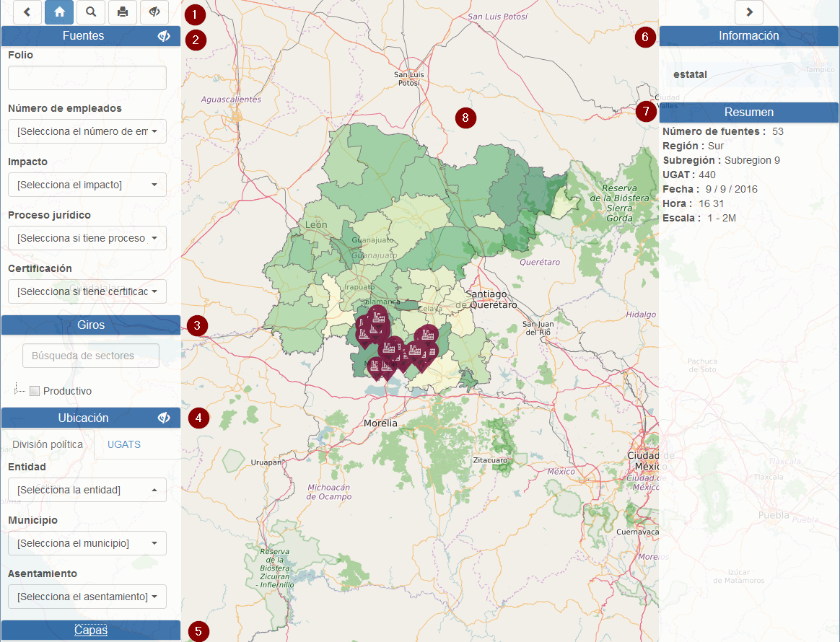Screen dimensions: 840x642
Task: Switch to the UGATS tab
Action: 124,444
